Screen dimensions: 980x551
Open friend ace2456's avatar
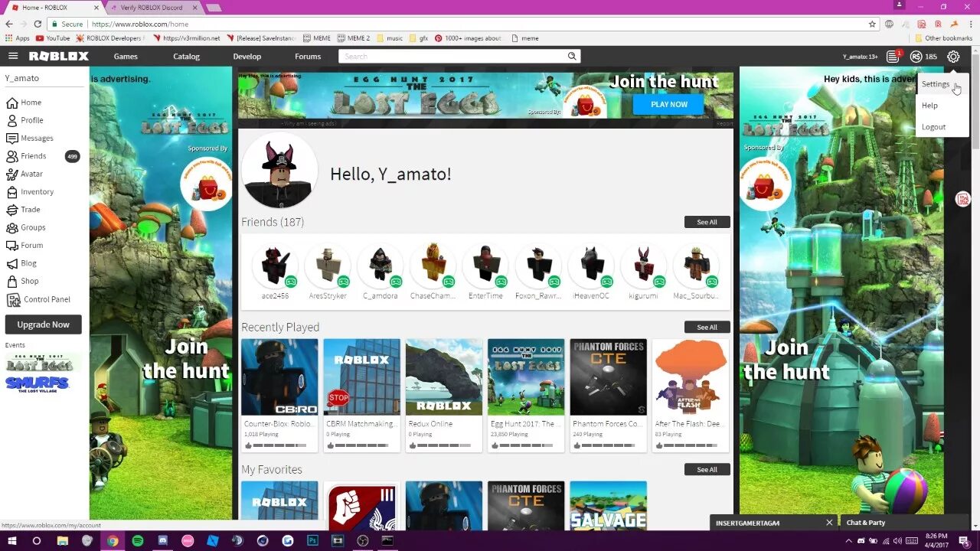coord(275,265)
